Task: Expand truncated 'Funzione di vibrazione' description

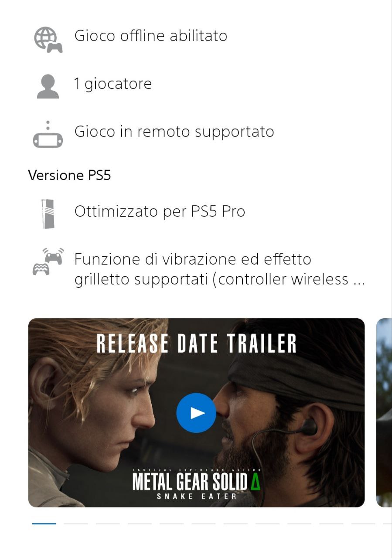Action: point(220,269)
